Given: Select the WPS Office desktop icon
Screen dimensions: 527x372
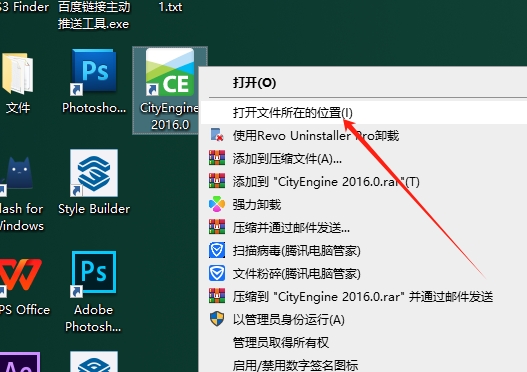Looking at the screenshot, I should 20,277.
